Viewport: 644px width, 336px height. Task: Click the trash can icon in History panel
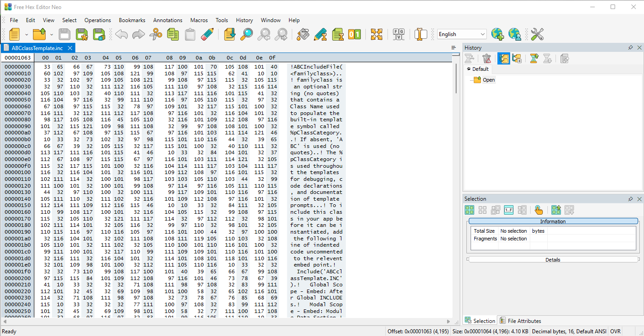click(x=486, y=58)
